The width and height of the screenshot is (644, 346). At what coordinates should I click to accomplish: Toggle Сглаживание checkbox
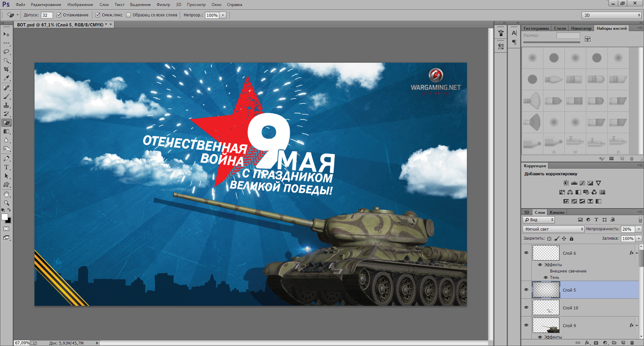pyautogui.click(x=59, y=15)
